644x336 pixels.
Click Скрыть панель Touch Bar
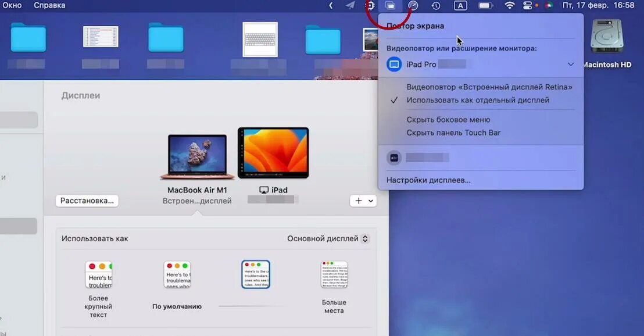[453, 133]
